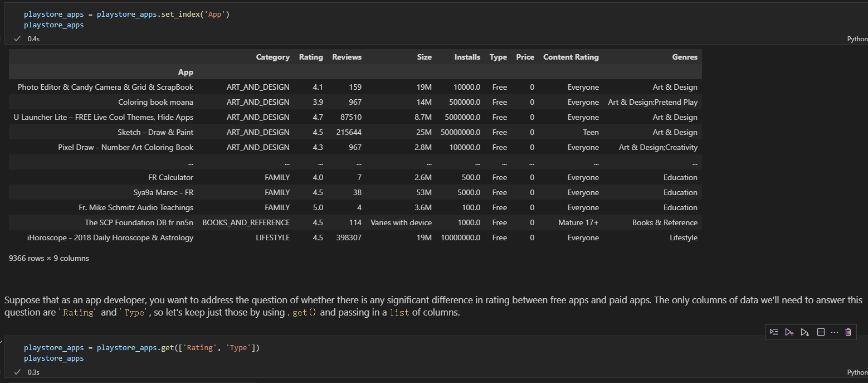Click the 'Art & Design;Creativity' genre cell

(658, 147)
